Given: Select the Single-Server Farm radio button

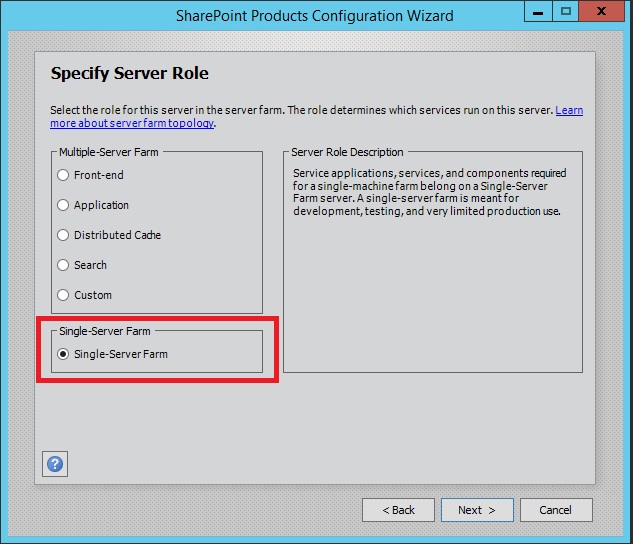Looking at the screenshot, I should 63,354.
